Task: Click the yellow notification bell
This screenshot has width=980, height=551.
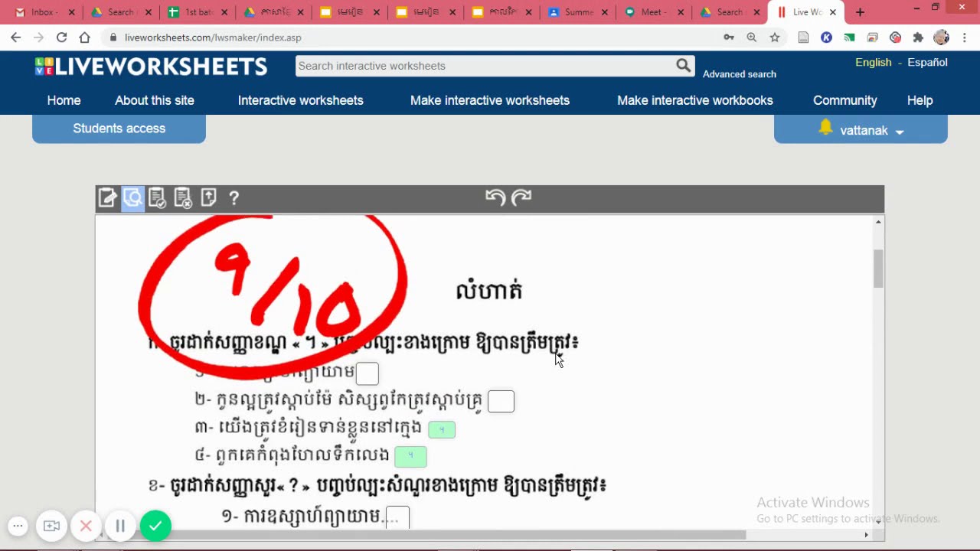Action: [825, 128]
